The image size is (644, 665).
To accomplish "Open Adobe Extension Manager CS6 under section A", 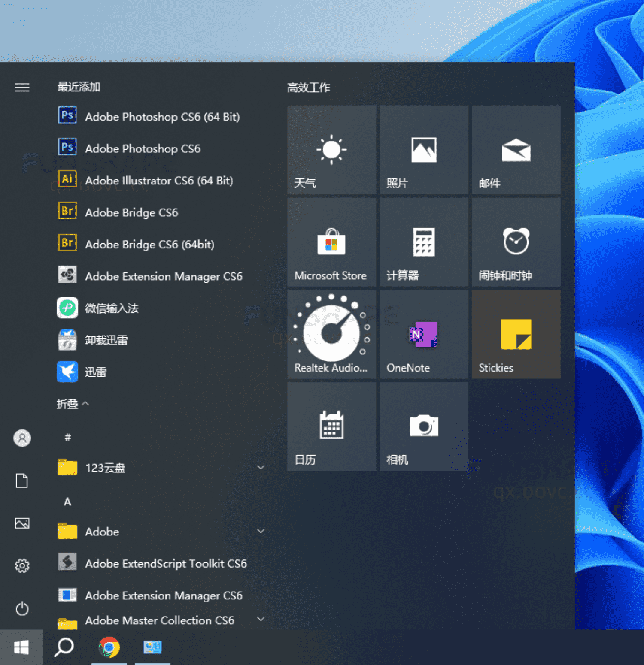I will [x=161, y=595].
